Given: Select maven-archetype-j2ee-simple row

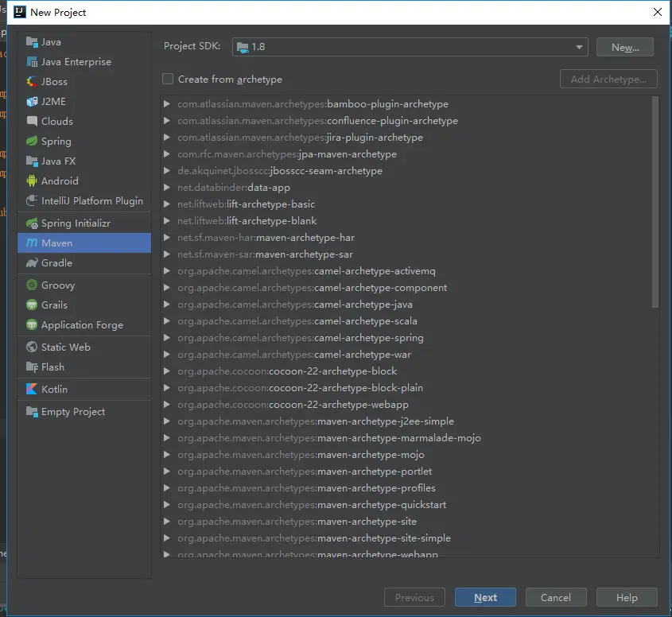Looking at the screenshot, I should 406,421.
